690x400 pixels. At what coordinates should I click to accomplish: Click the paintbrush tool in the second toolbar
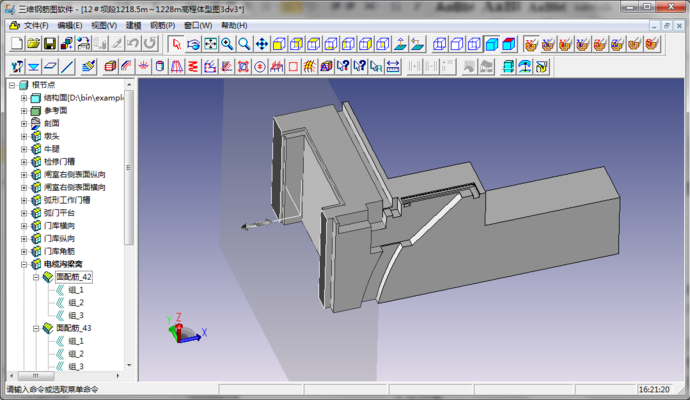[89, 67]
